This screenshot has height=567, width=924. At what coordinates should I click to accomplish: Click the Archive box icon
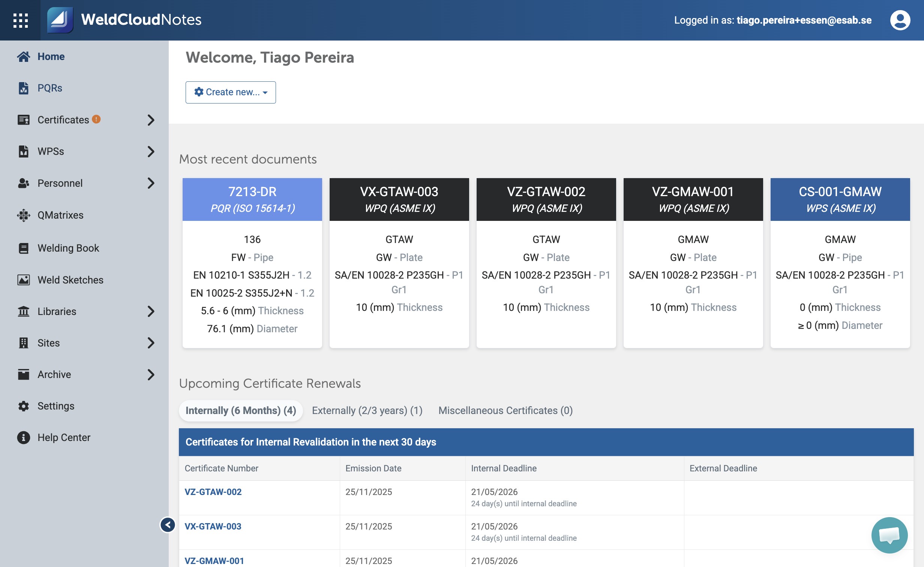tap(24, 374)
